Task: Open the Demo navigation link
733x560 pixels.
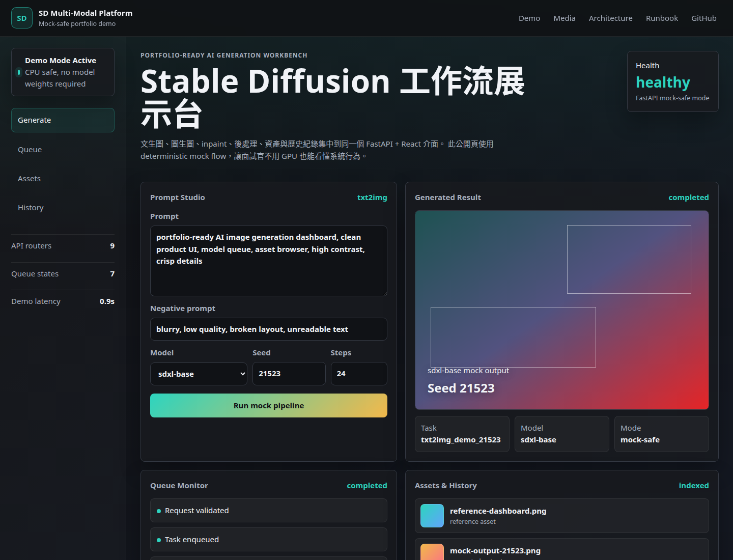Action: click(x=529, y=18)
